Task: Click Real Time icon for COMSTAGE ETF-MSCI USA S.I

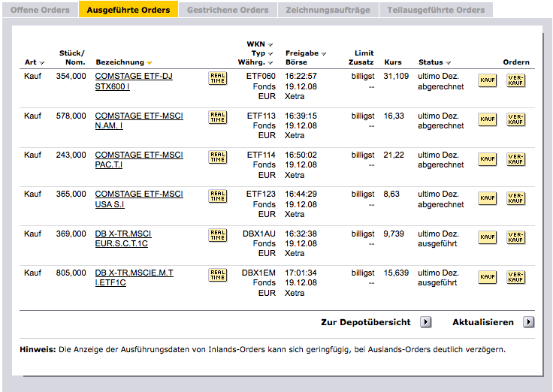Action: [218, 196]
